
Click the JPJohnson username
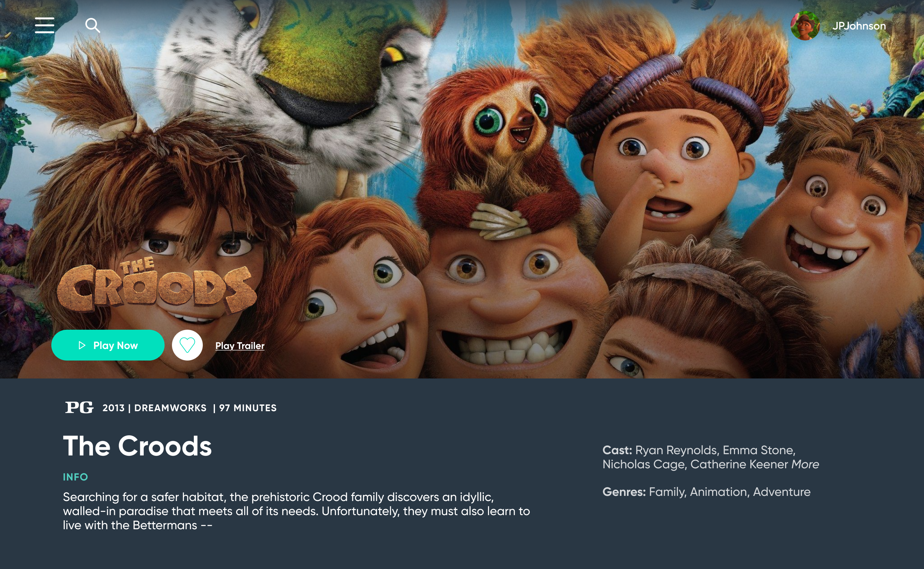(x=859, y=26)
